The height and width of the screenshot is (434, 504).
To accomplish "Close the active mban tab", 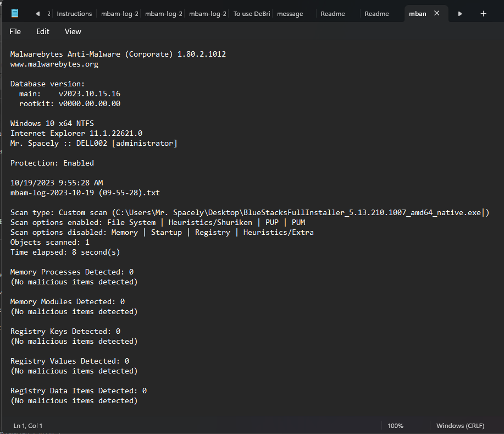I will [x=436, y=13].
